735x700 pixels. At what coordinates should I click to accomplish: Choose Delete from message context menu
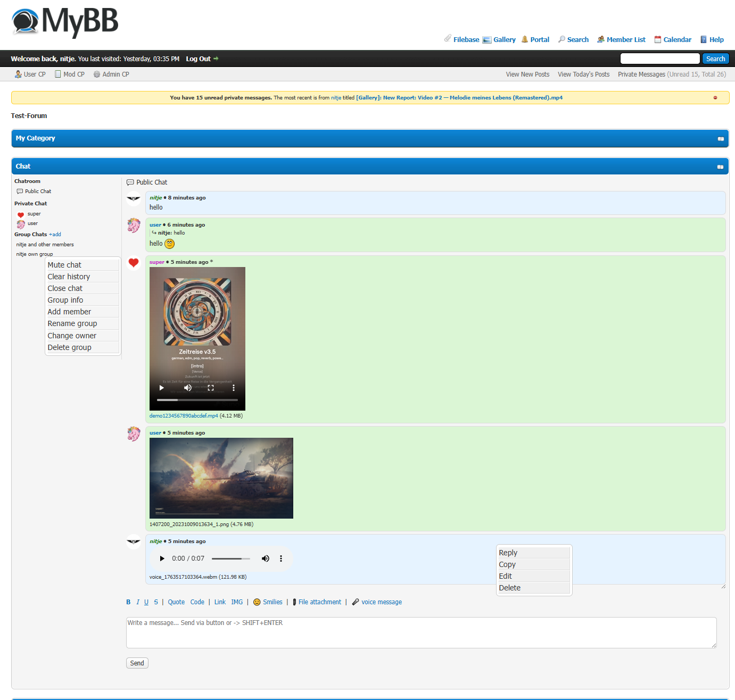[510, 588]
